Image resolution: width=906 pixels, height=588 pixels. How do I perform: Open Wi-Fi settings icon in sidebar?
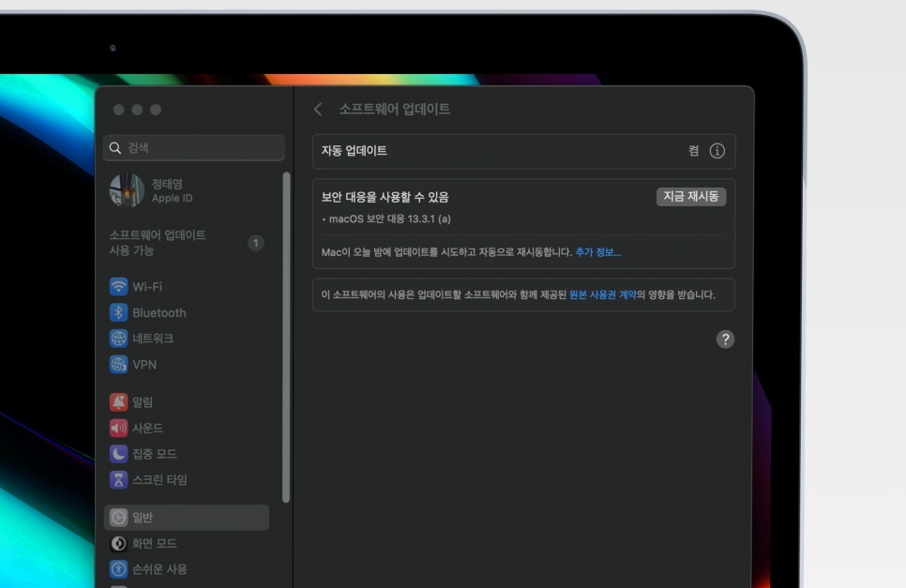pos(118,286)
